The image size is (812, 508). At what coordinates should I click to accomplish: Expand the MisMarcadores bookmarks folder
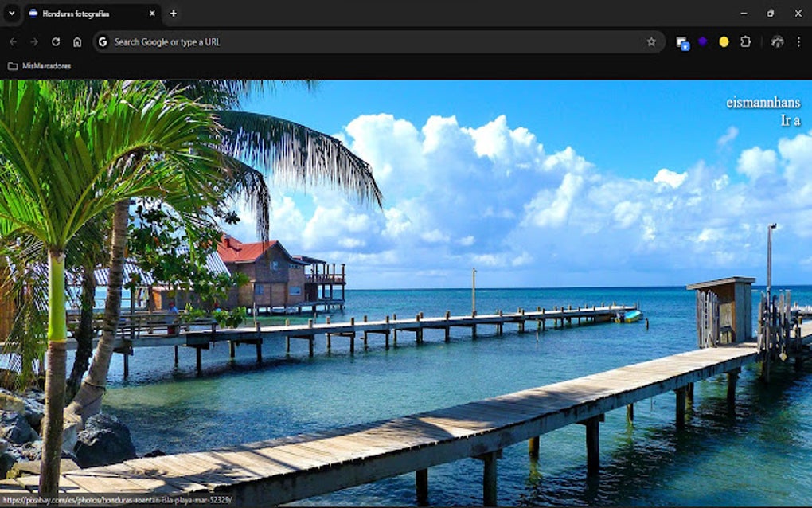click(x=40, y=66)
